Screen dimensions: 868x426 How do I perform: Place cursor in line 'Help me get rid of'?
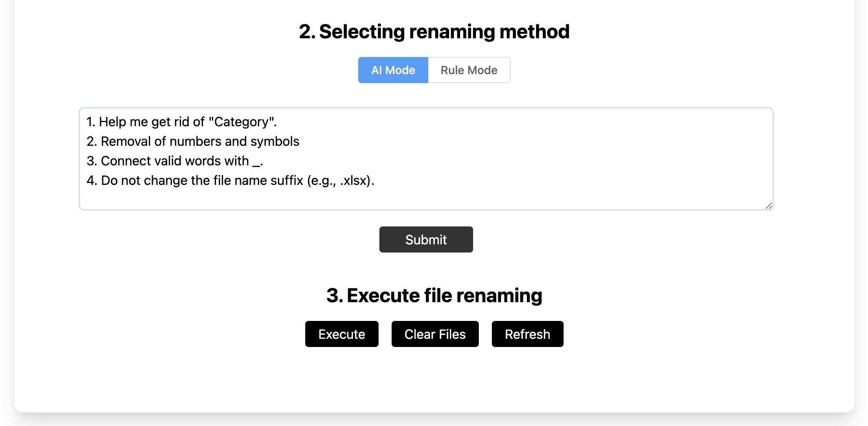[182, 122]
